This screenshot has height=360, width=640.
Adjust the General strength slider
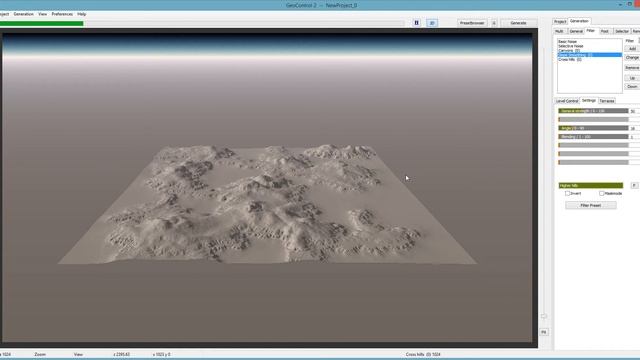click(593, 111)
